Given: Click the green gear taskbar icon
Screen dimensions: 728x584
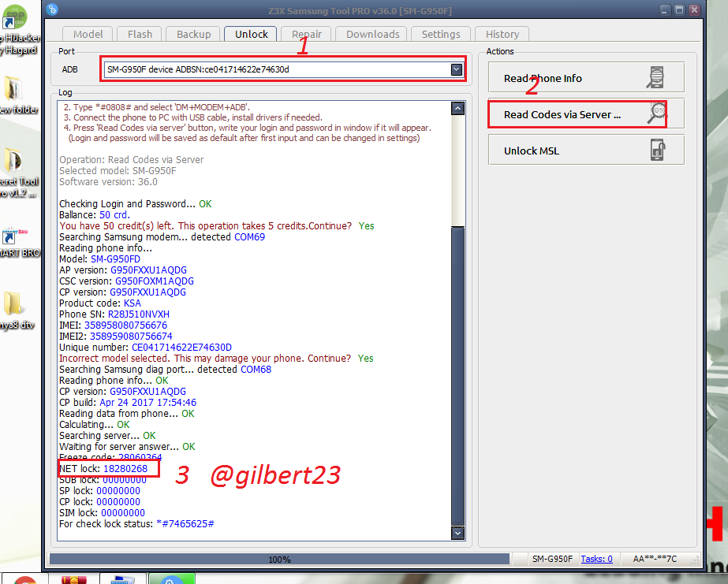Looking at the screenshot, I should pyautogui.click(x=171, y=579).
